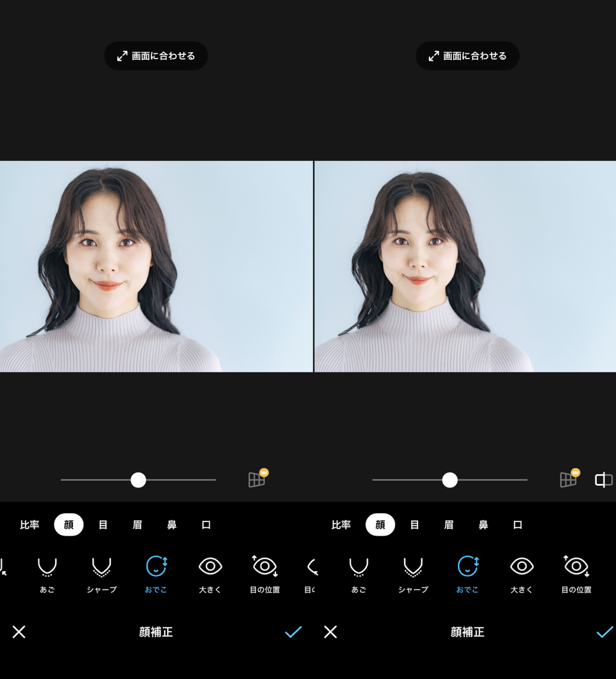Select the シャープ tool in left panel
The width and height of the screenshot is (616, 679).
(101, 573)
